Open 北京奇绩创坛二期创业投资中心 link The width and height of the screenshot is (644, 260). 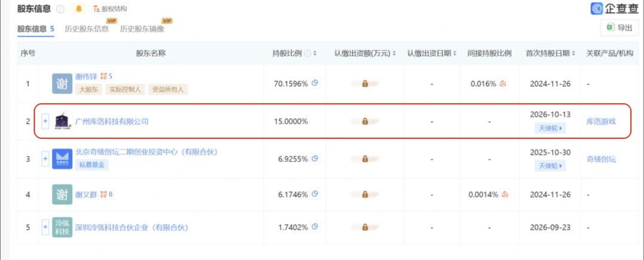146,152
